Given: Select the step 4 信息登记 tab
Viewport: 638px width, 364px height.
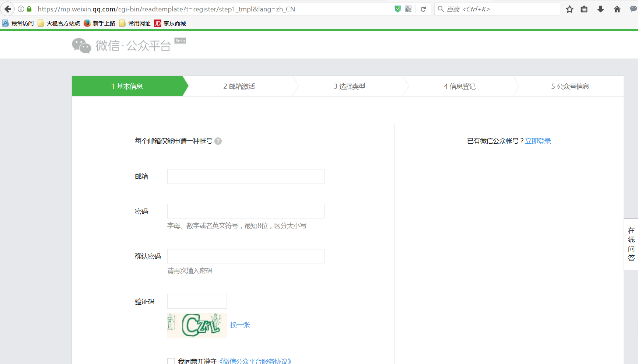Looking at the screenshot, I should click(460, 86).
